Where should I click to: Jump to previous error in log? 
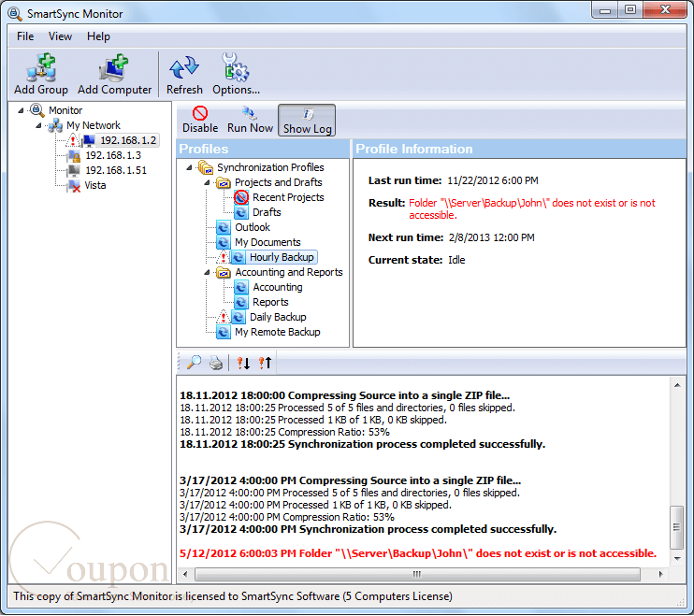[x=265, y=363]
